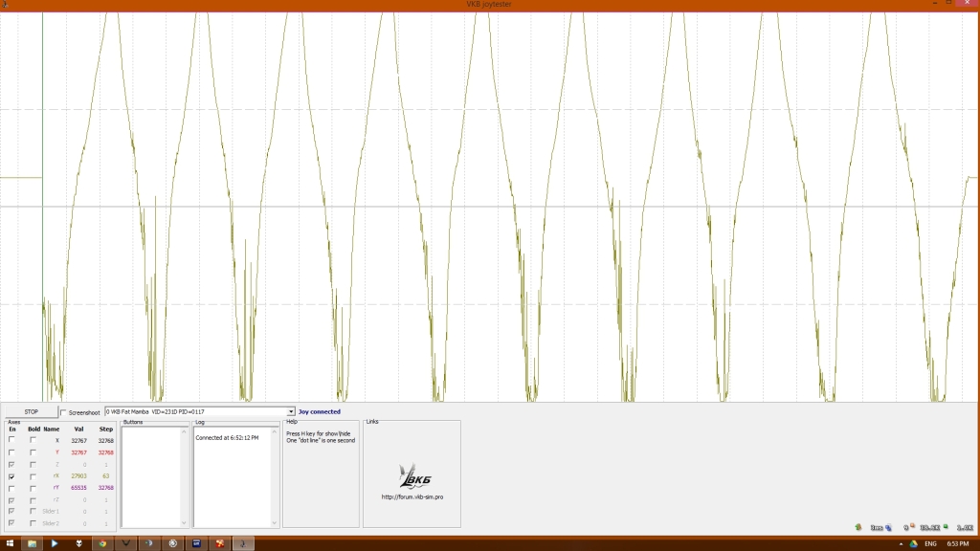Click the VKB logo in Links panel
The image size is (980, 551).
(411, 475)
